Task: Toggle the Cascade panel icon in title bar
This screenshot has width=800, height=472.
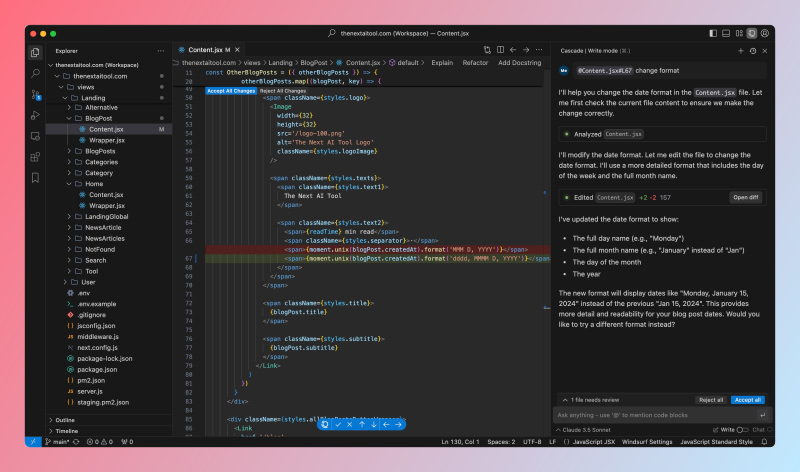Action: (x=752, y=32)
